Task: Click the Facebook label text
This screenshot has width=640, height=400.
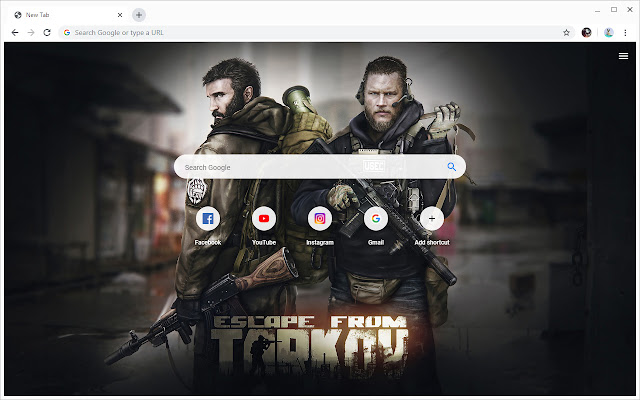Action: (x=208, y=242)
